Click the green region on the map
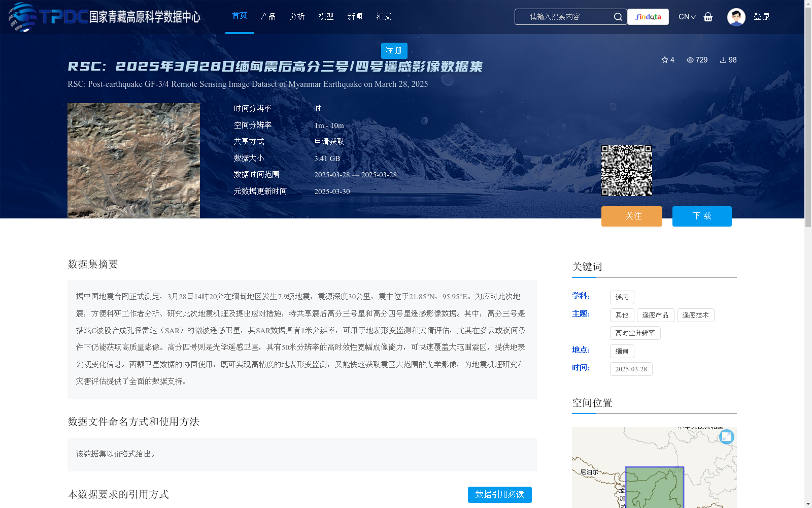 click(654, 488)
